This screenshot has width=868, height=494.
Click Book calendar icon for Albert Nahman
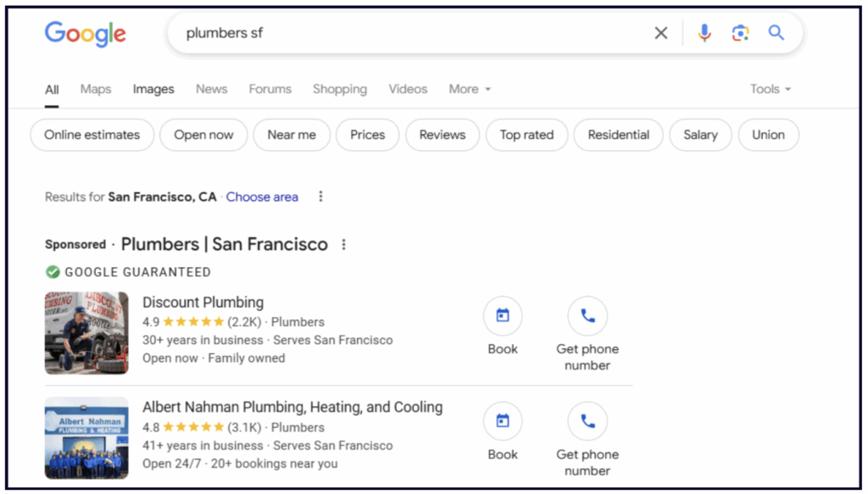coord(503,421)
